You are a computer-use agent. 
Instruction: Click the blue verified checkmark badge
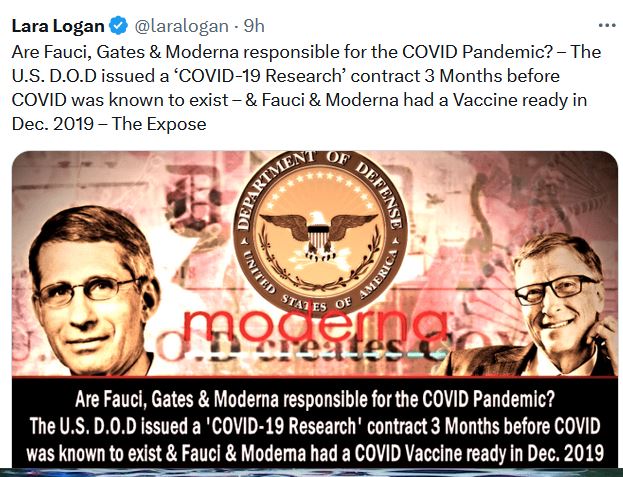[118, 26]
